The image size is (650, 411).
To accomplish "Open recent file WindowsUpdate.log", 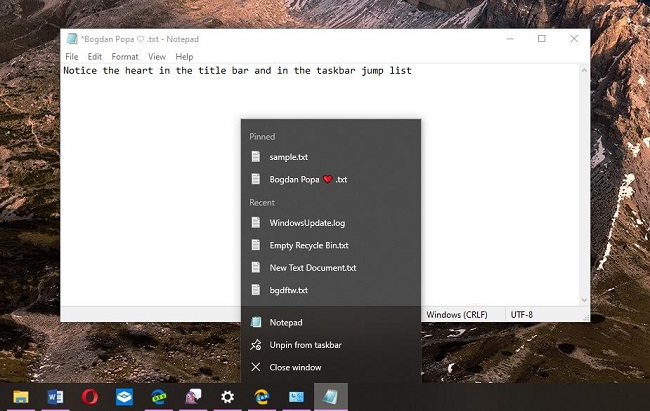I will [x=331, y=223].
